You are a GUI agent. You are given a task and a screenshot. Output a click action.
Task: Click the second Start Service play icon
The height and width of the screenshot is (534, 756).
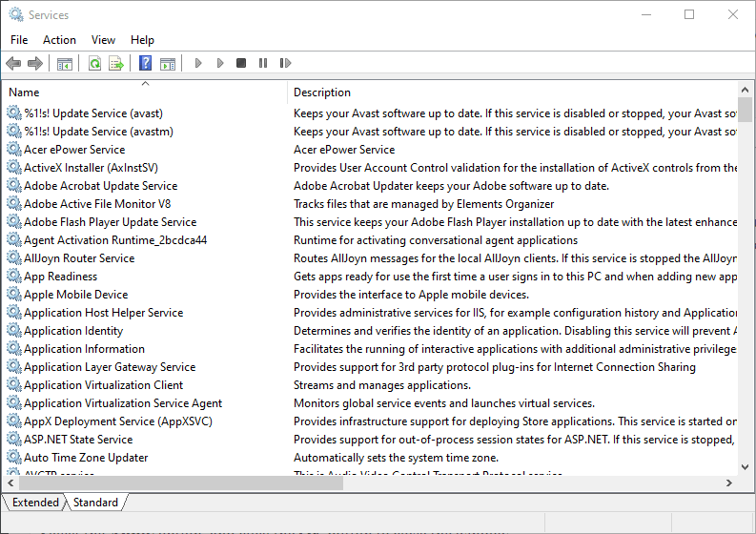(x=220, y=63)
